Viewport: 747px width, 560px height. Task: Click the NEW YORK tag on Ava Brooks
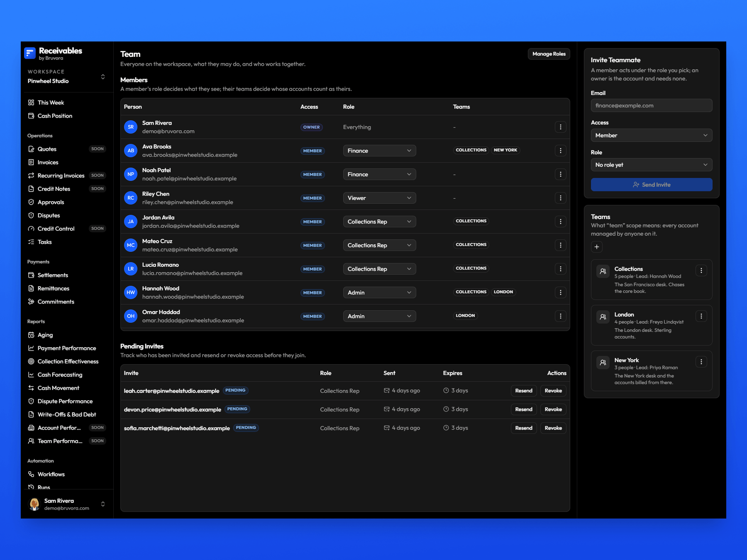tap(505, 150)
